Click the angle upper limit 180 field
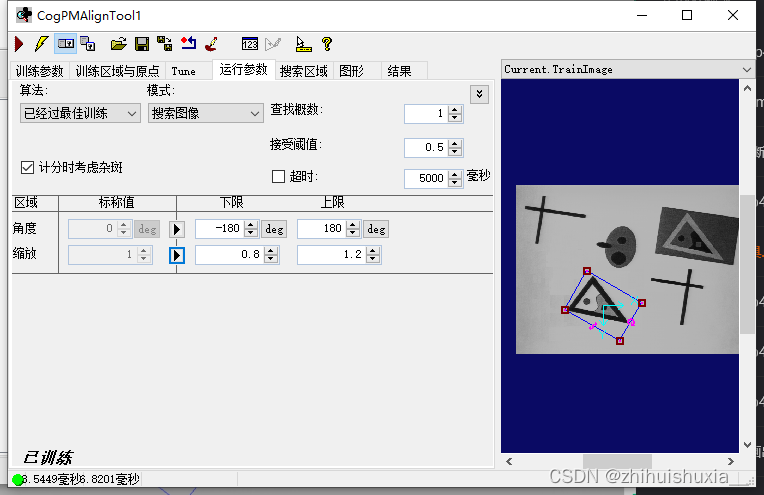This screenshot has width=764, height=495. [x=322, y=229]
